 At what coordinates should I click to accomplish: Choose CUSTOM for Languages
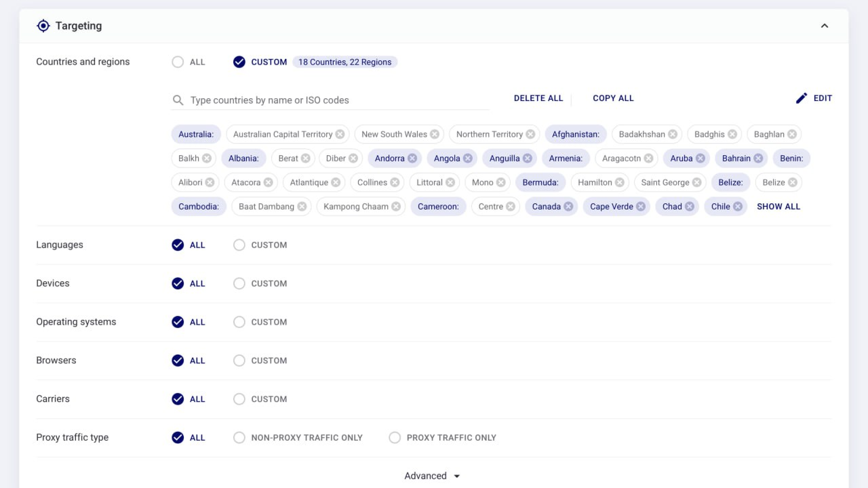tap(239, 245)
